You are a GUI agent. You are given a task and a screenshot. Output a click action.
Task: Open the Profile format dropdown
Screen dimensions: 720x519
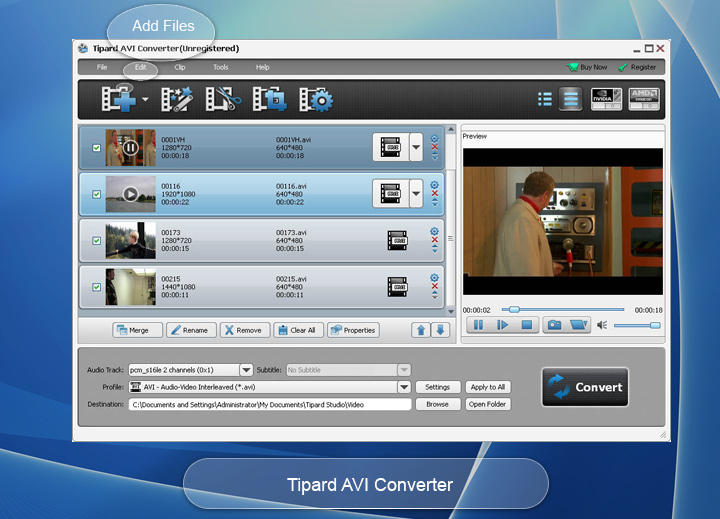[404, 387]
